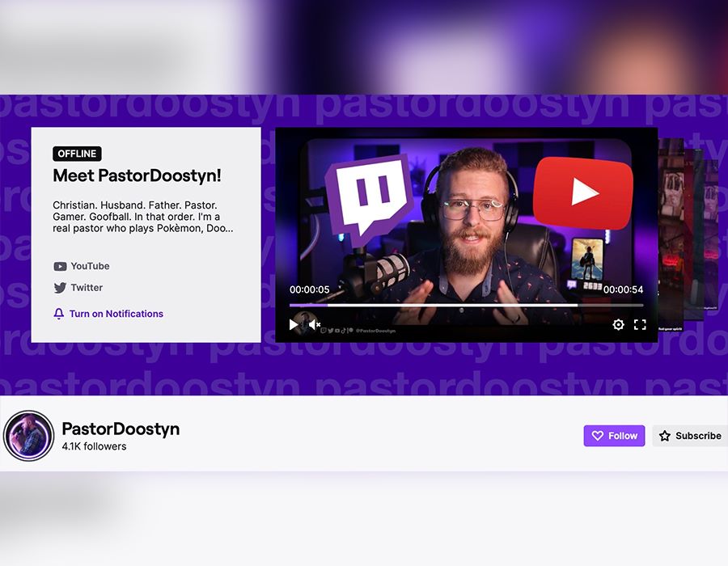Click the 4.1K followers count
Viewport: 728px width, 566px height.
95,446
